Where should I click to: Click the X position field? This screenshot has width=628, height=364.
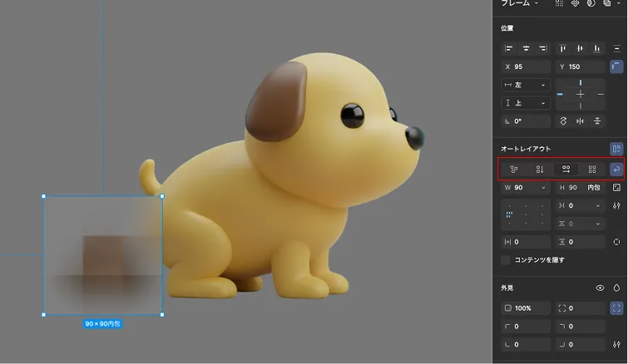click(x=526, y=66)
